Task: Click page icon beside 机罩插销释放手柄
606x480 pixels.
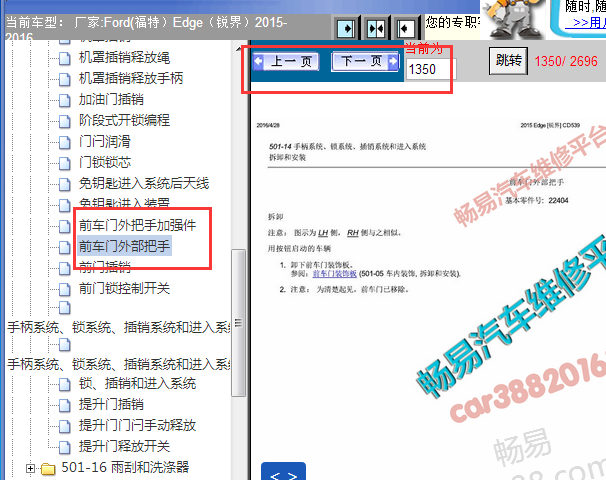Action: [65, 79]
